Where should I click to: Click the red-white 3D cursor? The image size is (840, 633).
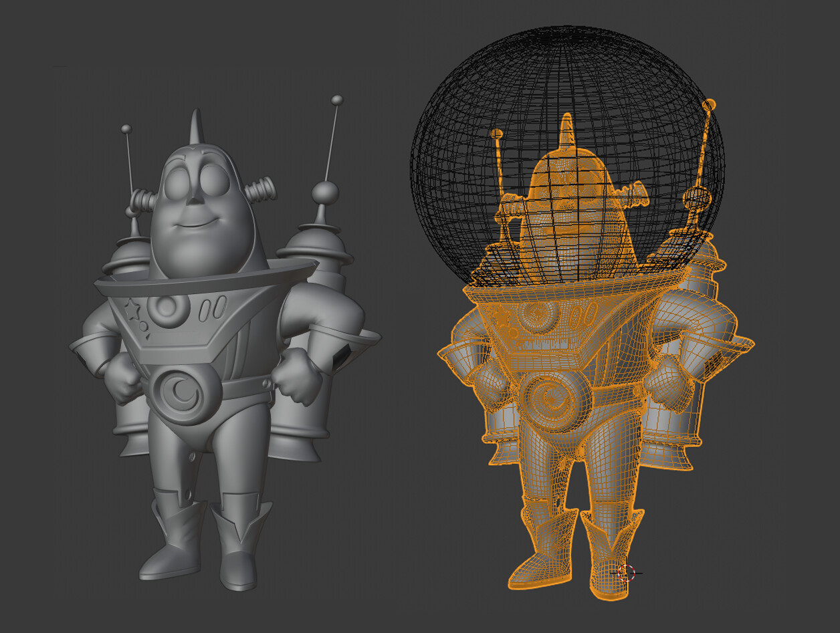point(627,573)
